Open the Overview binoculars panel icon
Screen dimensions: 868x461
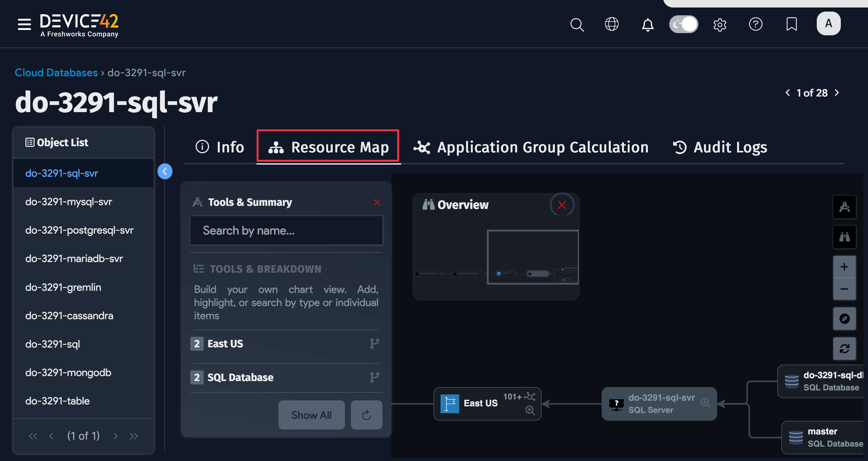tap(845, 237)
